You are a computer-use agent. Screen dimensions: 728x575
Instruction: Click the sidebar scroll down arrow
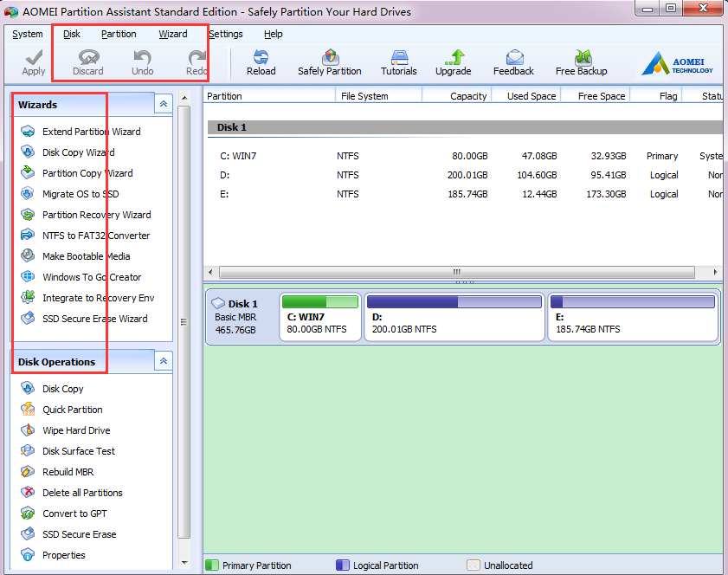(x=184, y=563)
